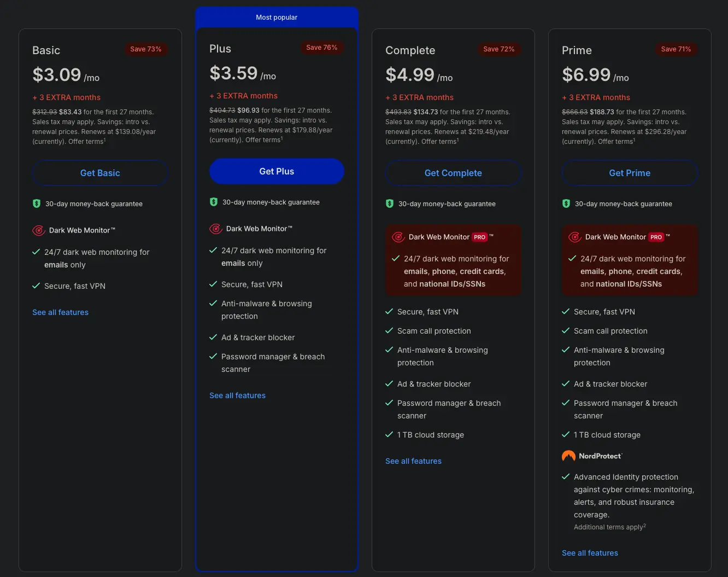This screenshot has width=728, height=577.
Task: Click the Most popular banner
Action: coord(277,18)
